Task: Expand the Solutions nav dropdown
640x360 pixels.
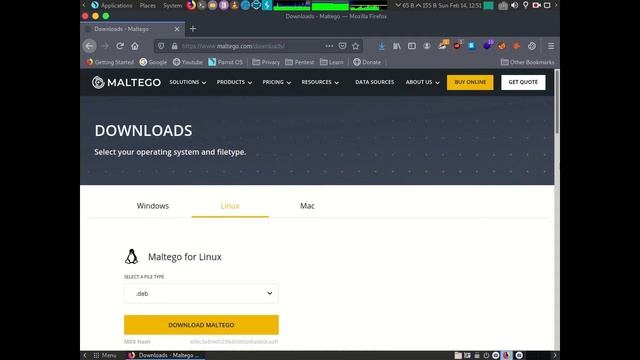Action: (188, 82)
